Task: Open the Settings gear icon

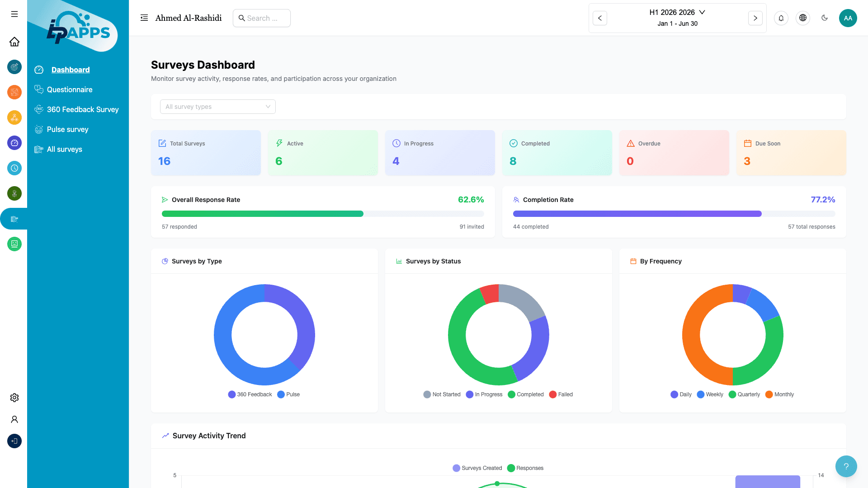Action: (x=14, y=397)
